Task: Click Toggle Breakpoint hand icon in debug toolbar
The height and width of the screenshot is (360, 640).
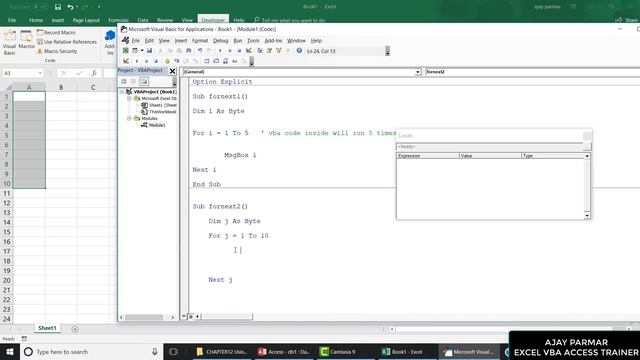Action: coord(167,61)
